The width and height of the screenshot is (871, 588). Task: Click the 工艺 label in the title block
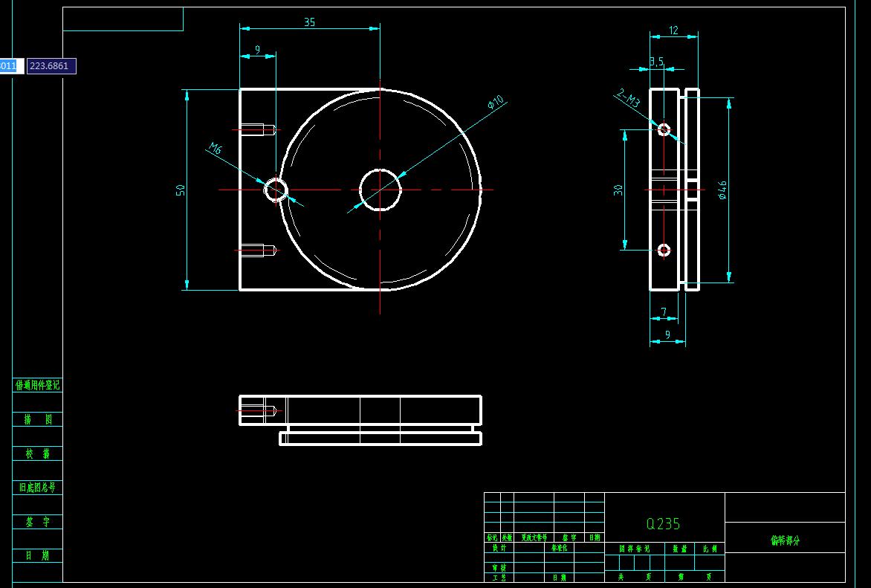(x=499, y=578)
